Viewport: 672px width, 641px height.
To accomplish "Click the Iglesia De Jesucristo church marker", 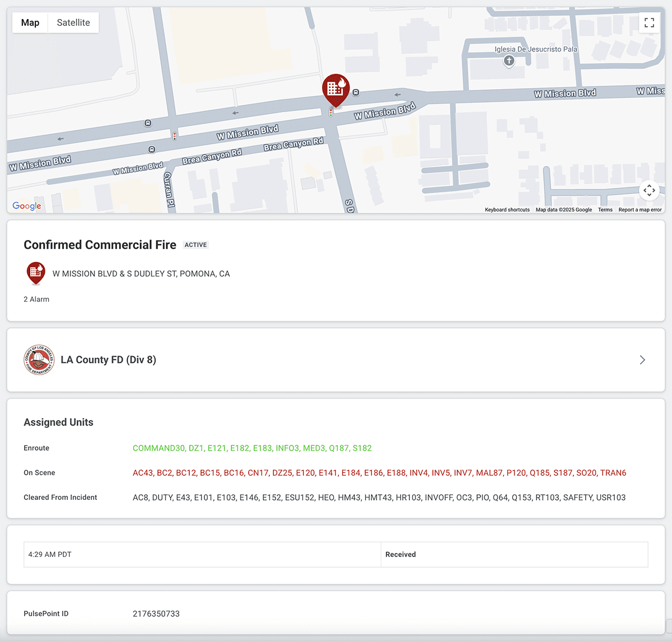I will pyautogui.click(x=508, y=61).
